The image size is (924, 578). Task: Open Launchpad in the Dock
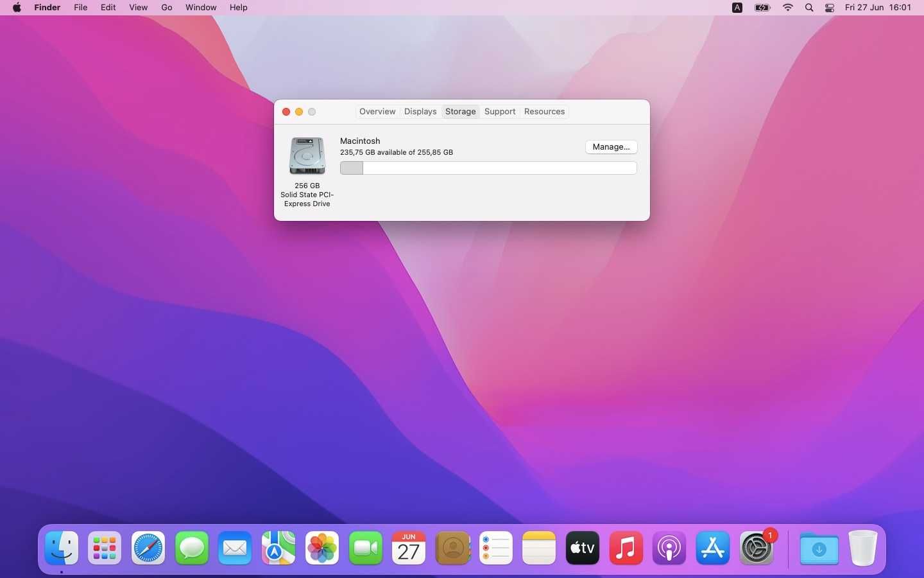click(x=105, y=548)
